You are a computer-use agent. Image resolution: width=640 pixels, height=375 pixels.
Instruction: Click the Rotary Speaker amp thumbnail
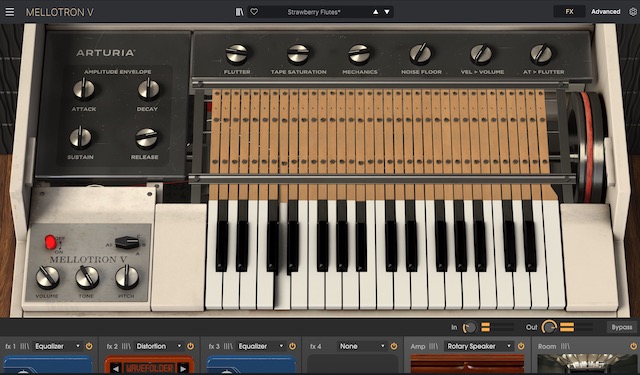coord(467,364)
